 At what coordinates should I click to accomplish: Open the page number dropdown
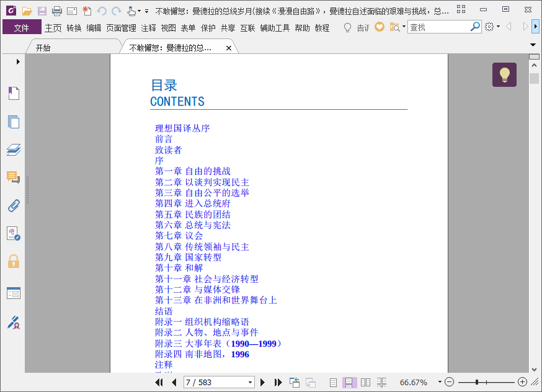click(250, 382)
